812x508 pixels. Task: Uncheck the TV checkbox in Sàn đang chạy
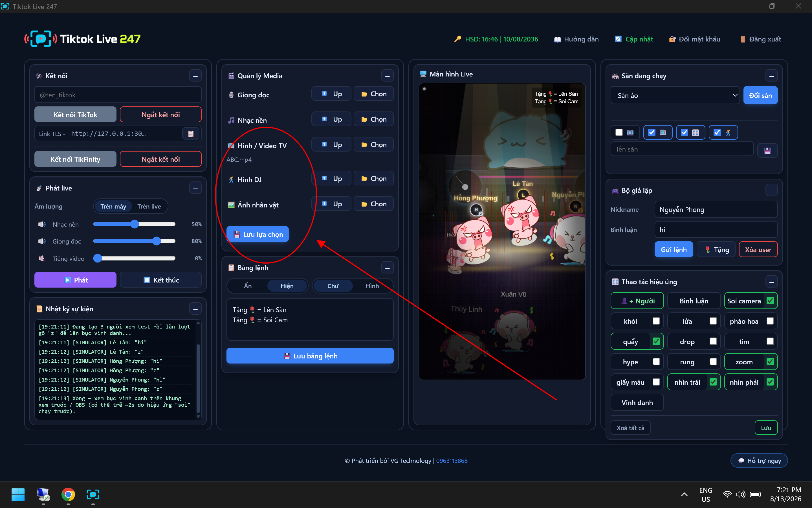tap(652, 132)
